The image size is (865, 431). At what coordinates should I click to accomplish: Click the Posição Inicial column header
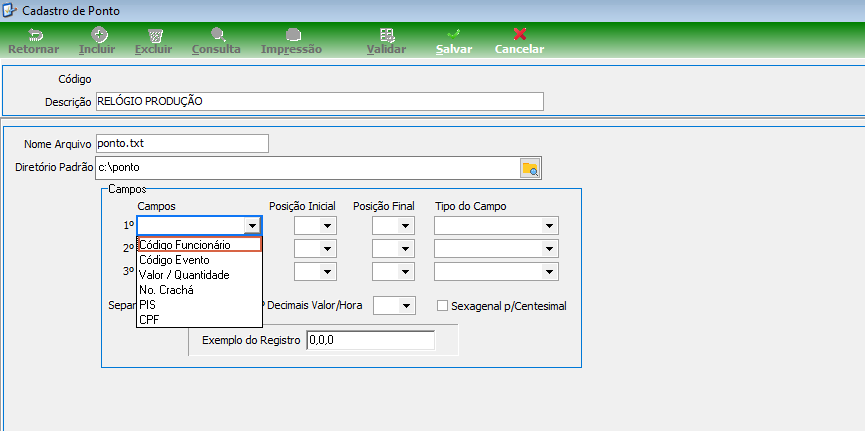(x=302, y=206)
